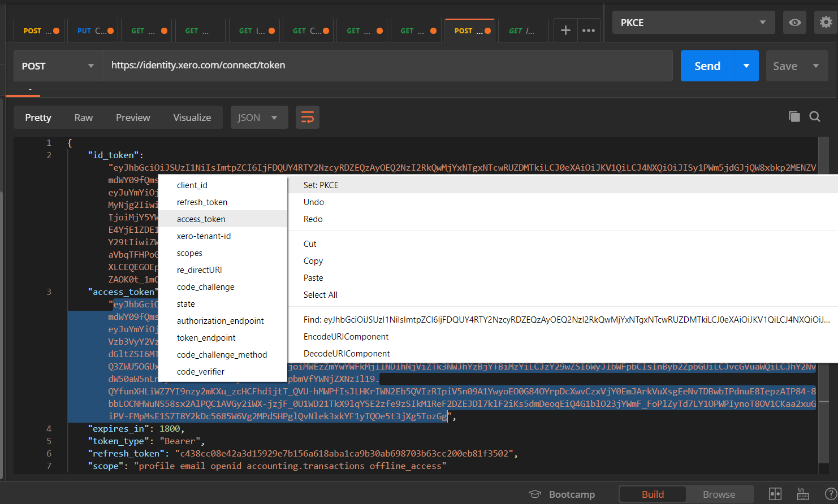Screen dimensions: 838x504
Task: Choose access_token from the variable submenu
Action: click(223, 219)
